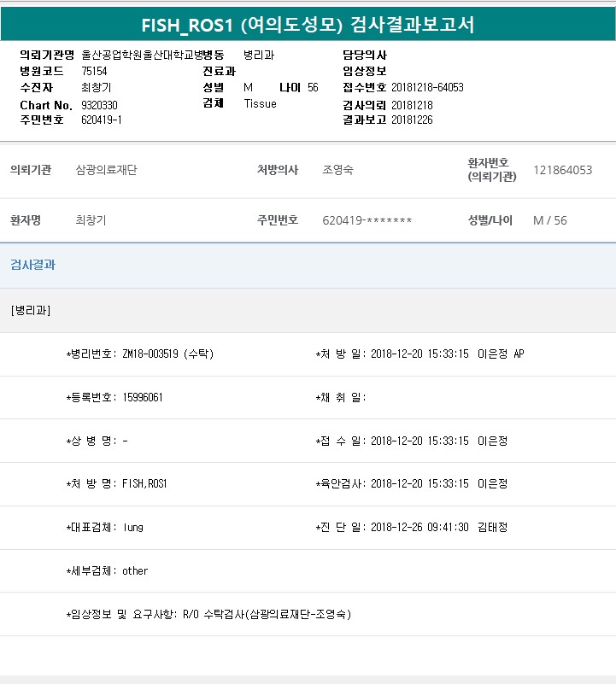Click the 성별/나이 value M / 56

[549, 220]
